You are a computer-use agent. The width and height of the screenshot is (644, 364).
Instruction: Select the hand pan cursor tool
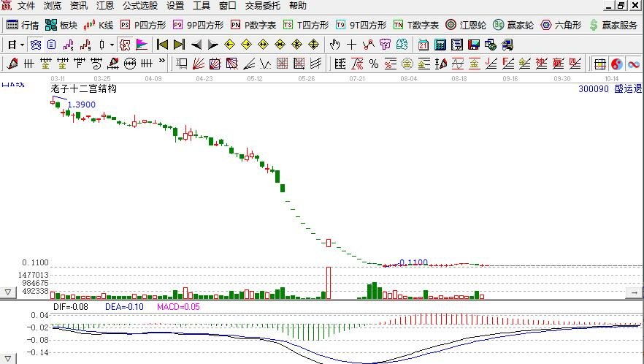[x=335, y=45]
